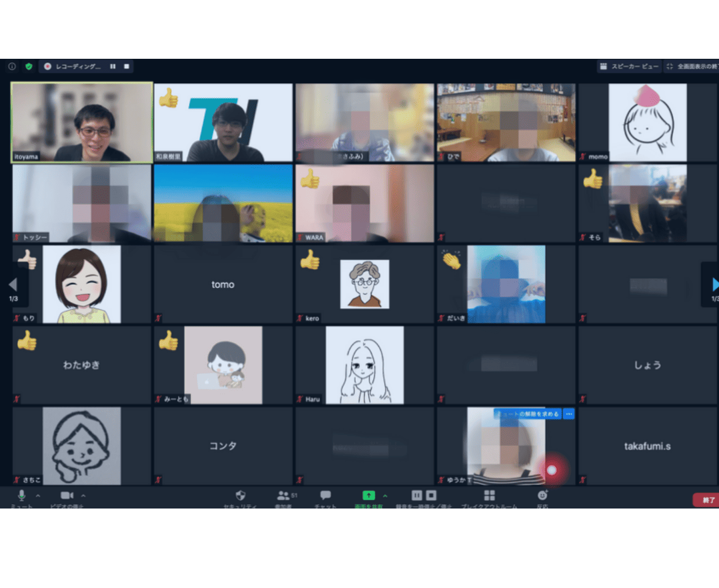Open the Chat panel
The image size is (719, 588).
pos(325,496)
